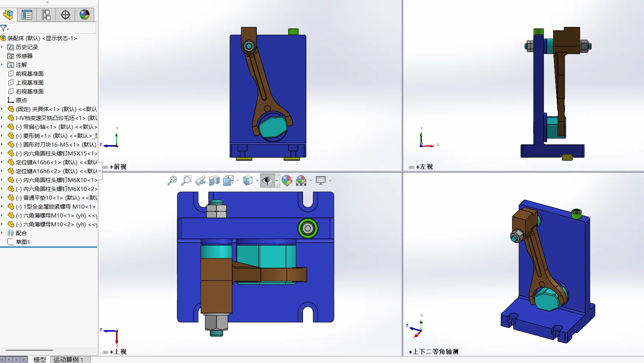Open the View Settings dropdown arrow
Screen dimensions: 644x363
tap(330, 181)
